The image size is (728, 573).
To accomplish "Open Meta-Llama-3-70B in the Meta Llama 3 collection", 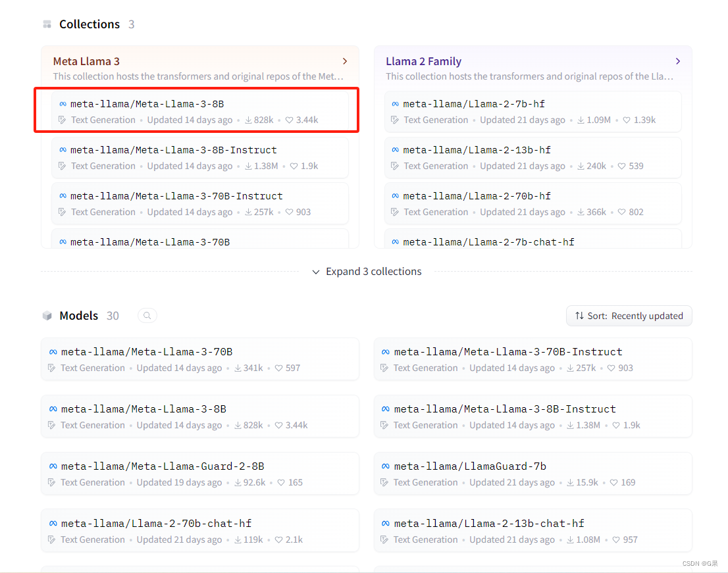I will (x=200, y=239).
